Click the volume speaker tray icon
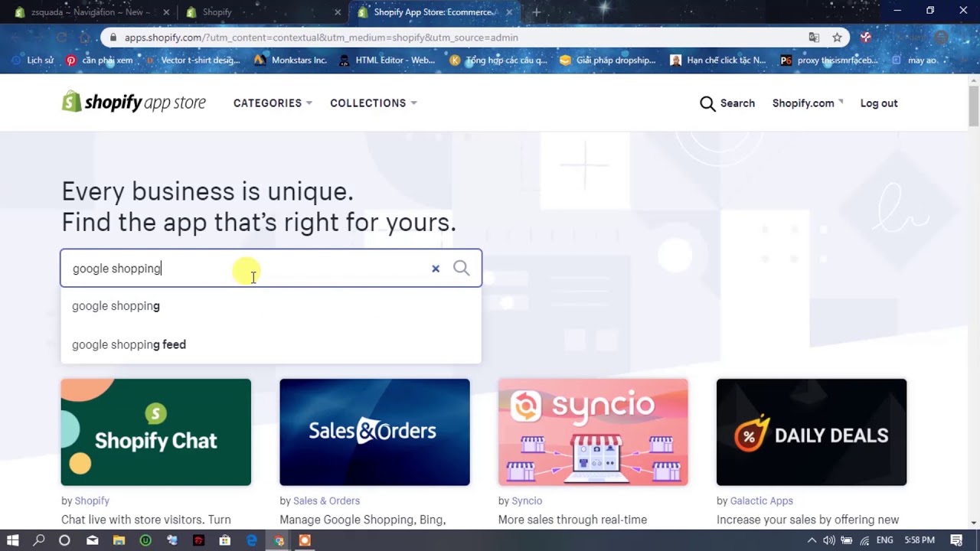Screen dimensions: 980x551 (829, 540)
